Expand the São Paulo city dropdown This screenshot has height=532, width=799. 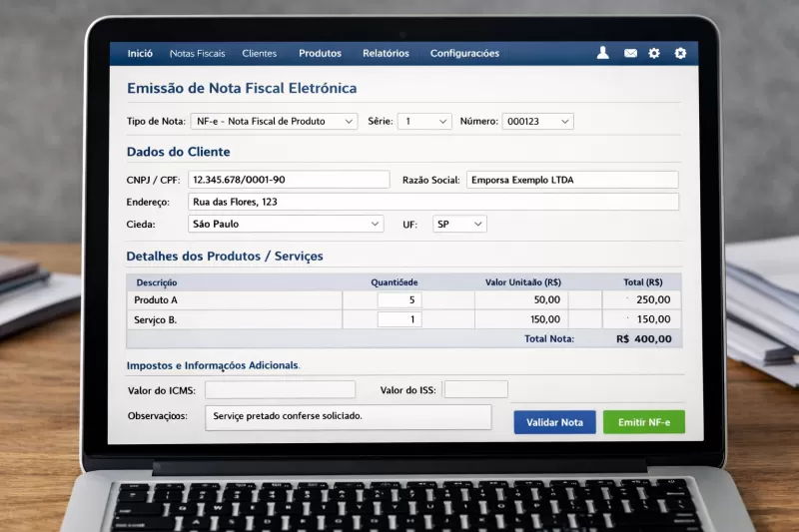[286, 224]
